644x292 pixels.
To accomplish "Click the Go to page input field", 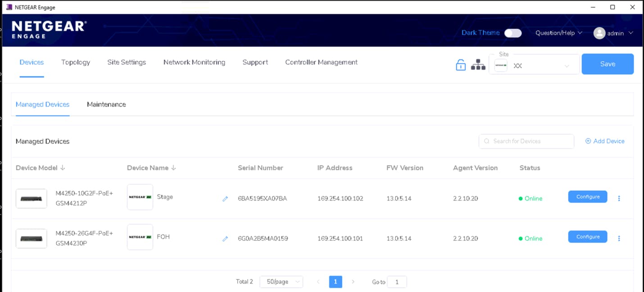I will pyautogui.click(x=397, y=281).
